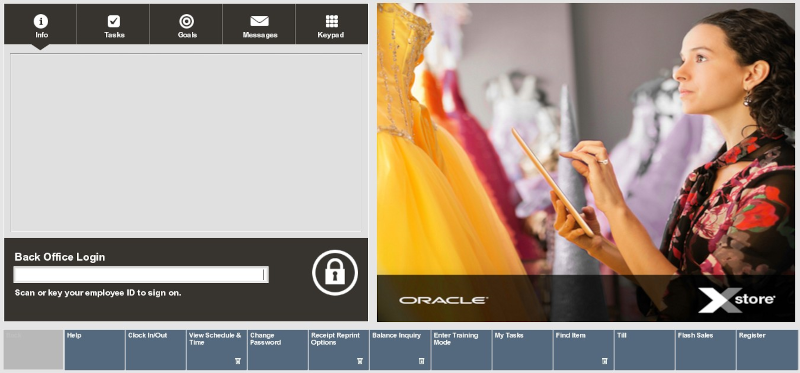View Flash Sales
The image size is (800, 373).
[706, 350]
